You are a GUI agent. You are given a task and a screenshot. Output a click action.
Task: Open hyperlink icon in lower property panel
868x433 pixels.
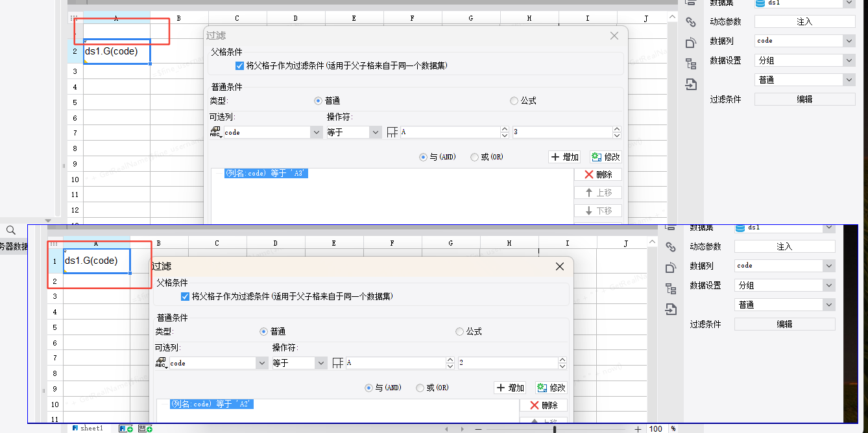671,247
